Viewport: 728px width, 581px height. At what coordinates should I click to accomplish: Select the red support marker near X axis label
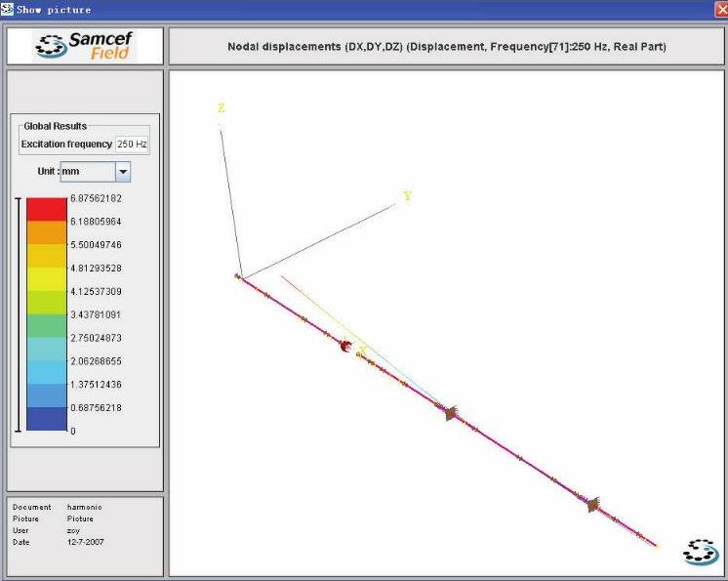click(345, 346)
